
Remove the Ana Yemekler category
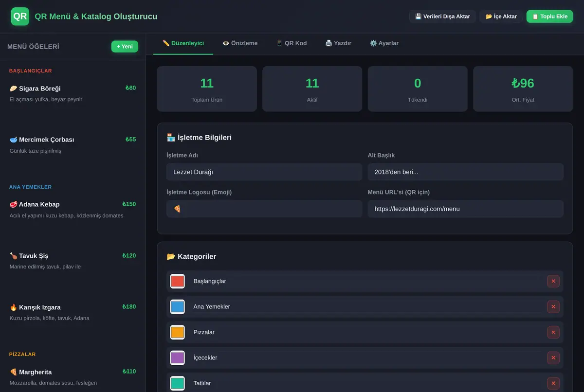coord(553,307)
